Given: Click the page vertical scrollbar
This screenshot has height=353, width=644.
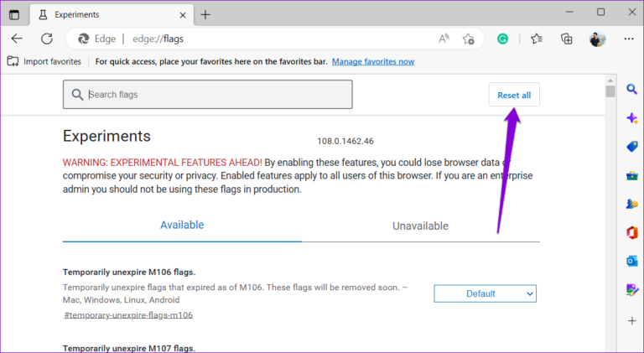Looking at the screenshot, I should tap(610, 210).
